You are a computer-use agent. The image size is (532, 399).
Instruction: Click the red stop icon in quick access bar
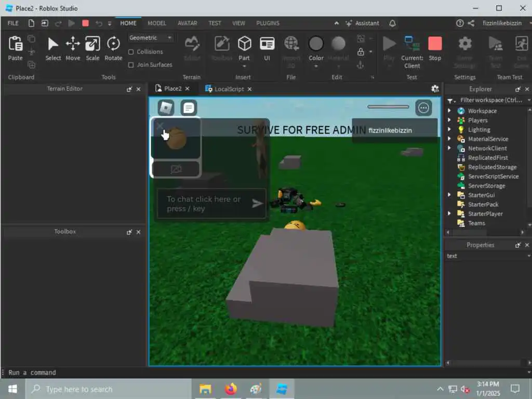tap(86, 23)
